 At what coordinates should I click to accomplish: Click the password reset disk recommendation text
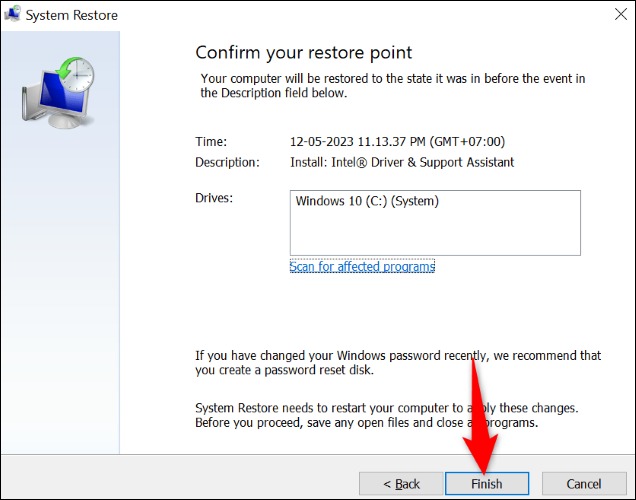[x=398, y=363]
